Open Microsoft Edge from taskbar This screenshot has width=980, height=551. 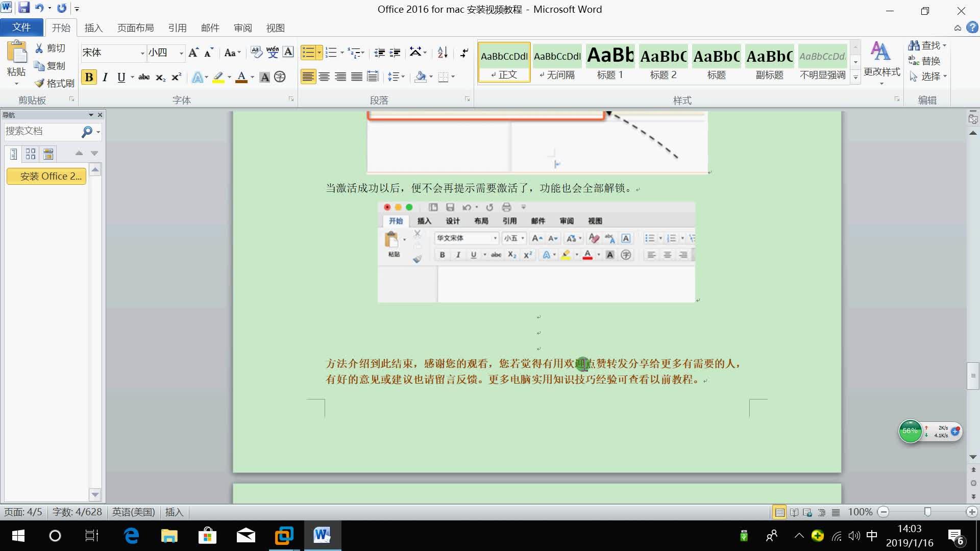point(131,536)
